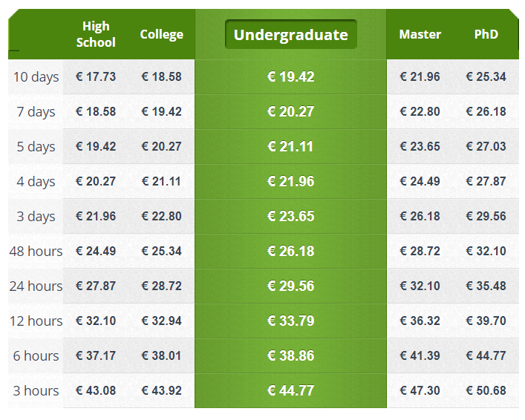Viewport: 525px width, 420px height.
Task: Select the High School column header
Action: pos(96,34)
